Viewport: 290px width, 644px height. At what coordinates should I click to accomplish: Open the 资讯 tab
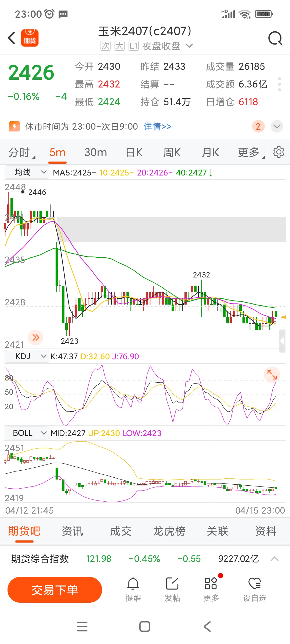[x=73, y=531]
